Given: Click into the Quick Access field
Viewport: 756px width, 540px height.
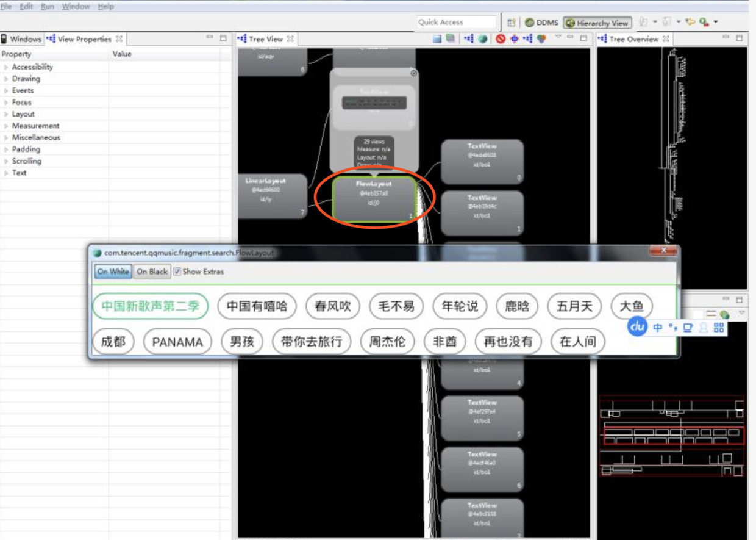Looking at the screenshot, I should click(x=457, y=22).
